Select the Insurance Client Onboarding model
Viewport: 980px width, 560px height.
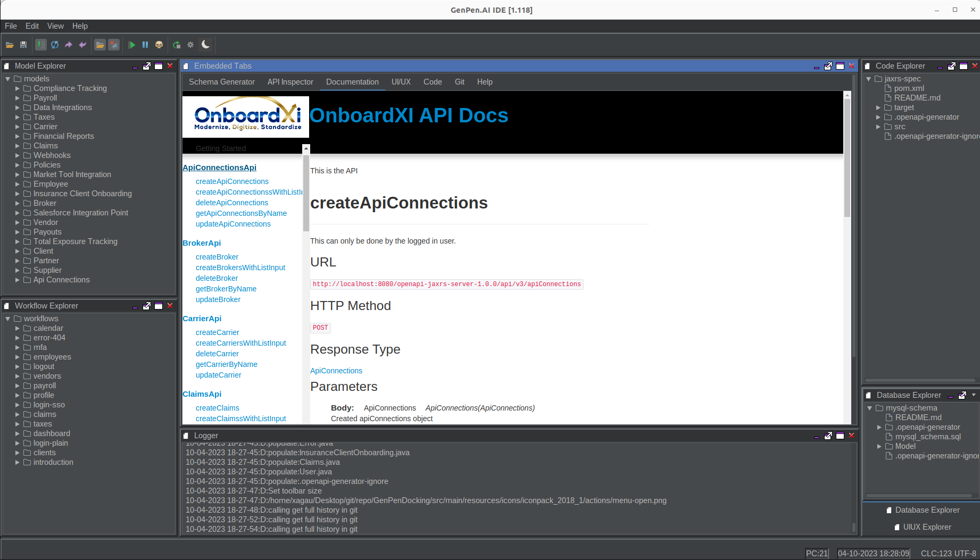point(82,194)
